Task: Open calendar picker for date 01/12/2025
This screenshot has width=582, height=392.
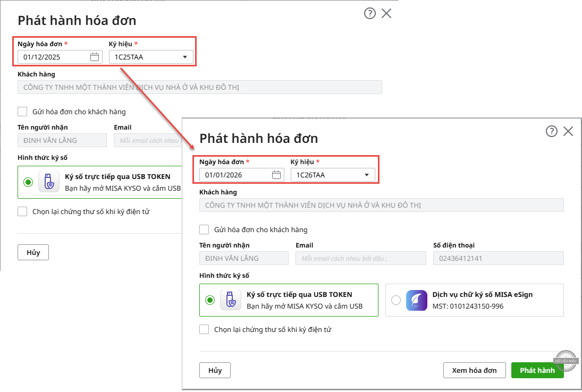Action: pyautogui.click(x=95, y=57)
